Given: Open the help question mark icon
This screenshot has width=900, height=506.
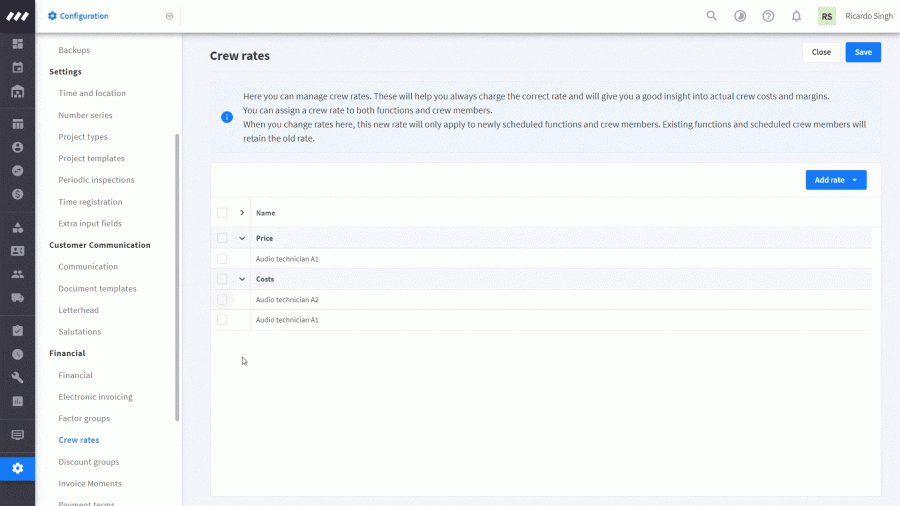Looking at the screenshot, I should (768, 16).
